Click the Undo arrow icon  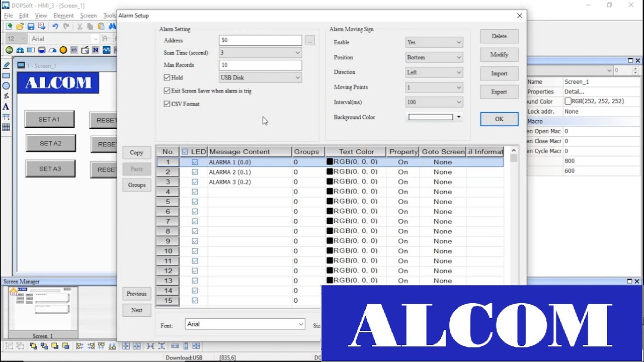tap(55, 26)
